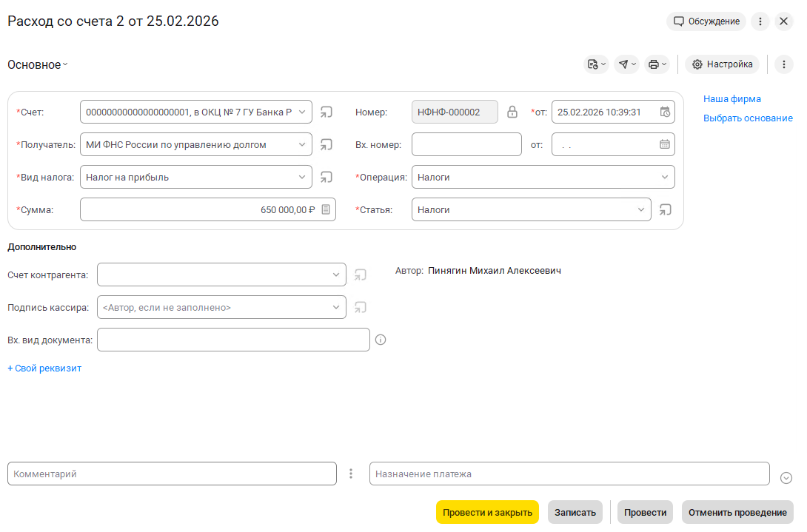Open calendar for incoming number date
This screenshot has height=532, width=807.
click(x=665, y=145)
